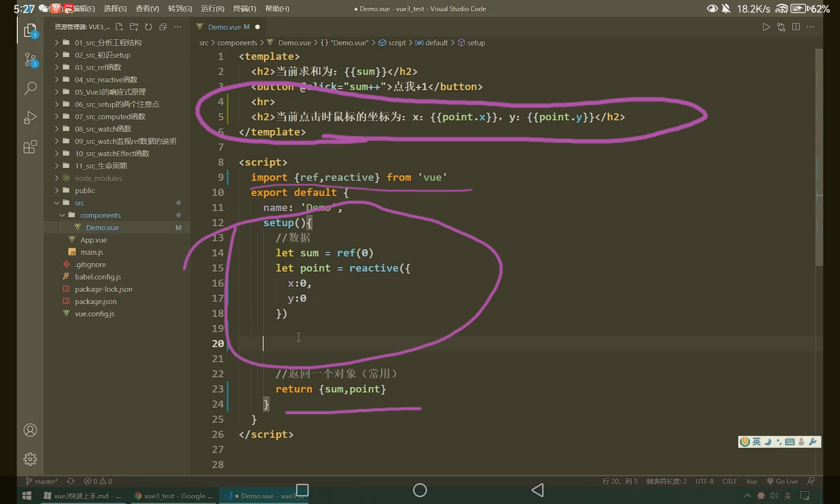Open the Search view in activity bar
Image resolution: width=840 pixels, height=504 pixels.
[30, 88]
